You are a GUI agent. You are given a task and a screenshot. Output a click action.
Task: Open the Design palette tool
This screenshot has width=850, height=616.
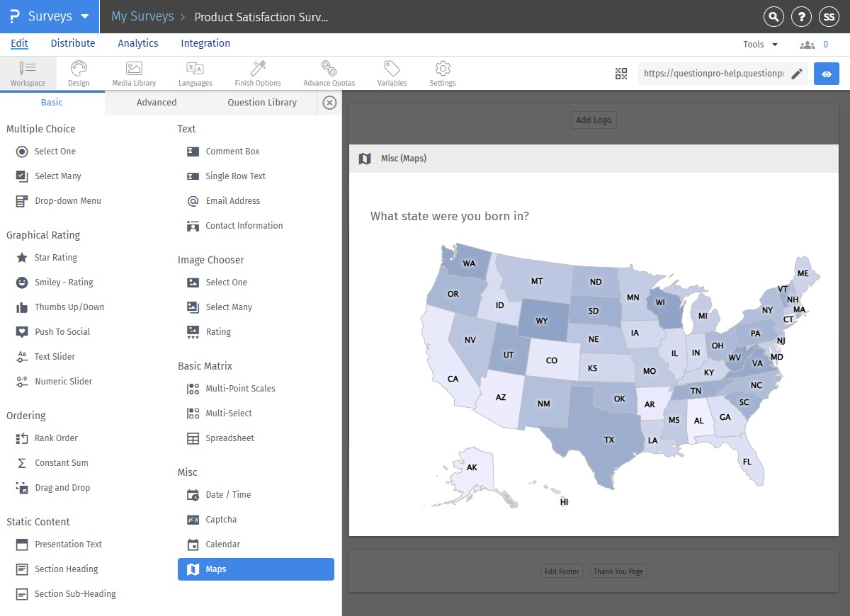point(79,73)
